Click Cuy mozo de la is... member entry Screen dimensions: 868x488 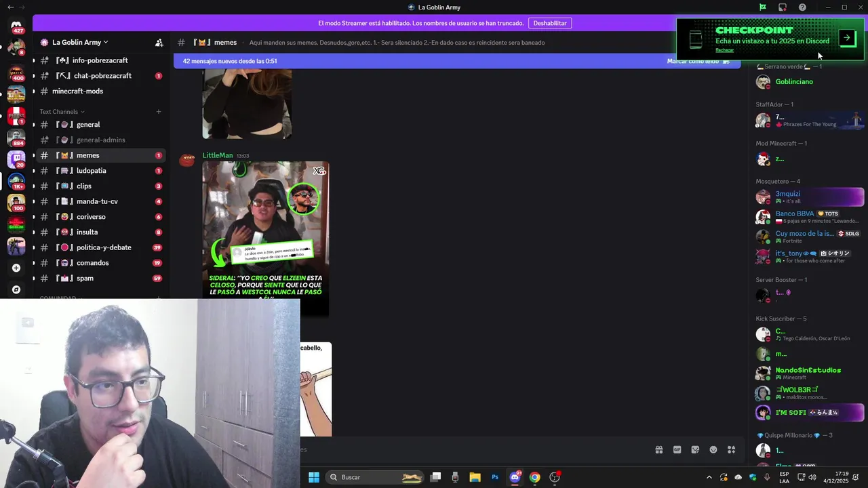tap(808, 237)
